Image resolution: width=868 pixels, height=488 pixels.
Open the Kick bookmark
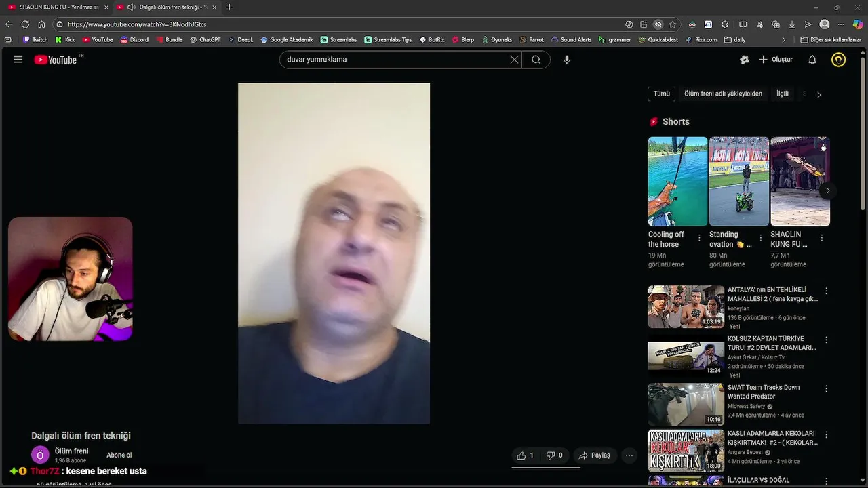(x=65, y=40)
